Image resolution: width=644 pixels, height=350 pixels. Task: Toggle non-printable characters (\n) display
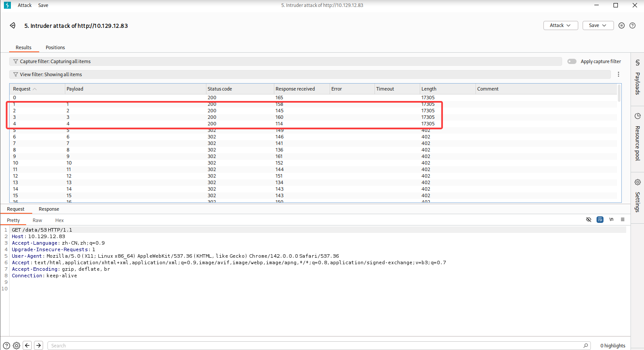click(x=611, y=220)
